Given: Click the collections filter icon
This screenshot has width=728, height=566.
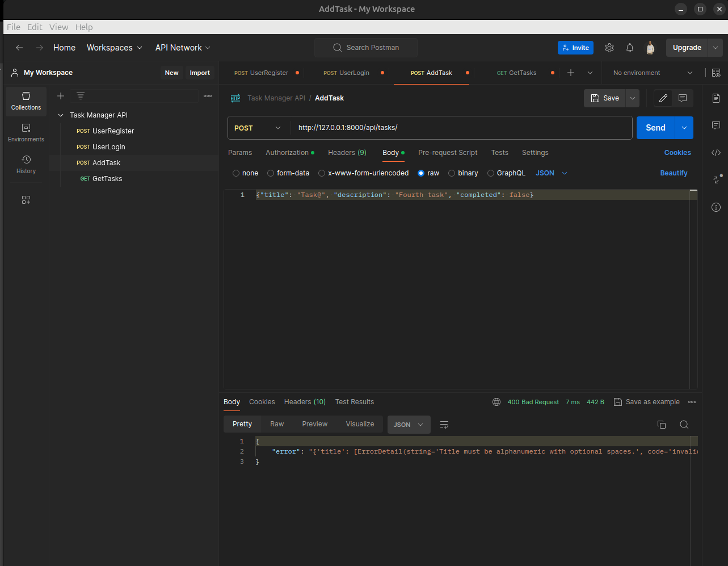Looking at the screenshot, I should click(x=81, y=96).
